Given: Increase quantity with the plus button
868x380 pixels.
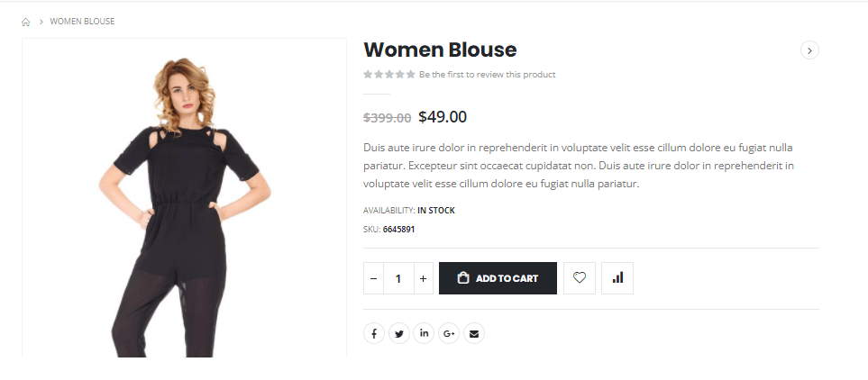Looking at the screenshot, I should [424, 278].
